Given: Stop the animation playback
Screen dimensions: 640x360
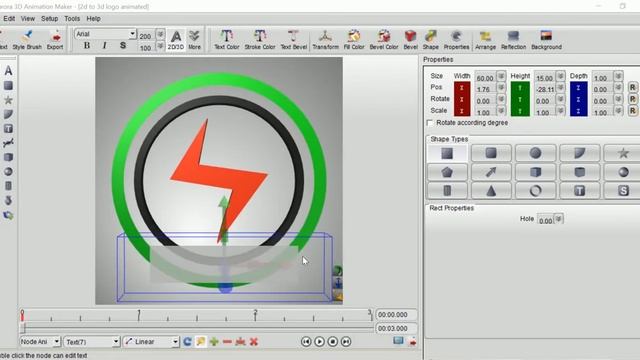Looking at the screenshot, I should coord(333,342).
